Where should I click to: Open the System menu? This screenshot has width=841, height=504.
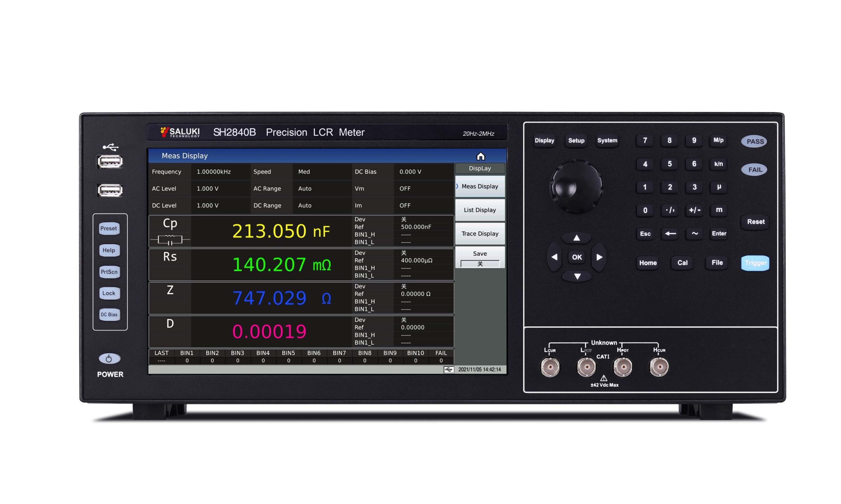[607, 140]
